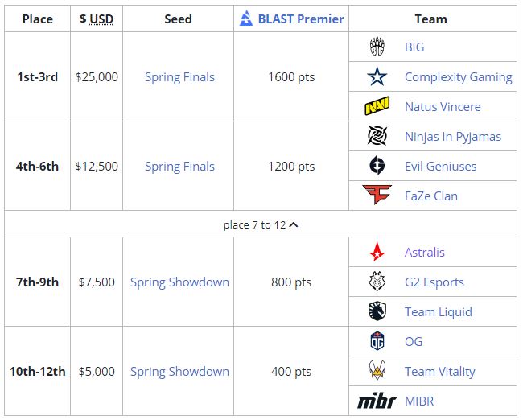Click the USD abbreviation in header
523x420 pixels.
tap(101, 19)
